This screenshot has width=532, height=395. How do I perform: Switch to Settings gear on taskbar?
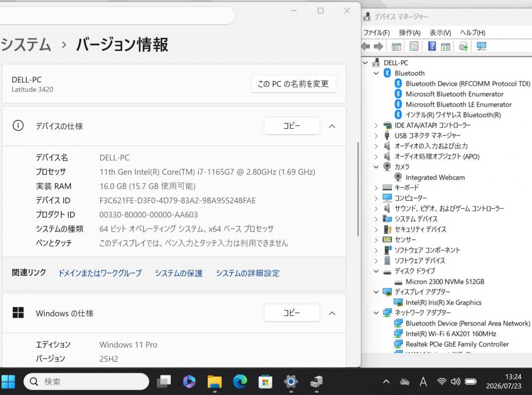291,382
